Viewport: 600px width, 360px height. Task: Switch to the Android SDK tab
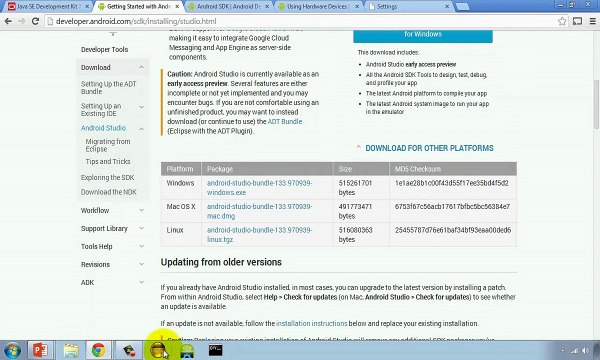coord(229,7)
